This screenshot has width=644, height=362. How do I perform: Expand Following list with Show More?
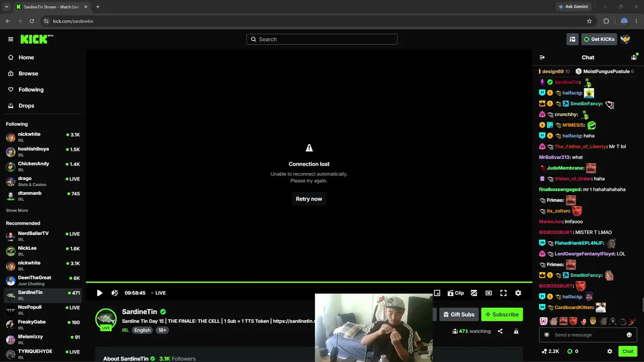17,211
